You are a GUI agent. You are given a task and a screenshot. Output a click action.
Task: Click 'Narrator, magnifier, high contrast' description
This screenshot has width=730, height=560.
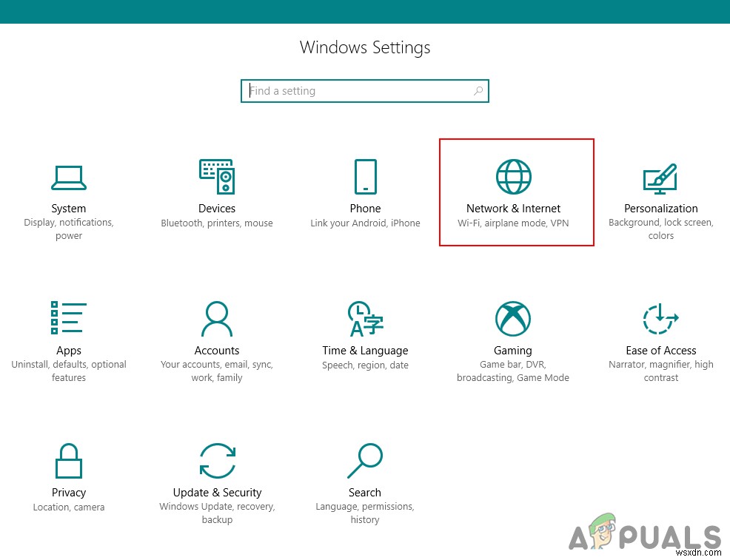pos(661,371)
